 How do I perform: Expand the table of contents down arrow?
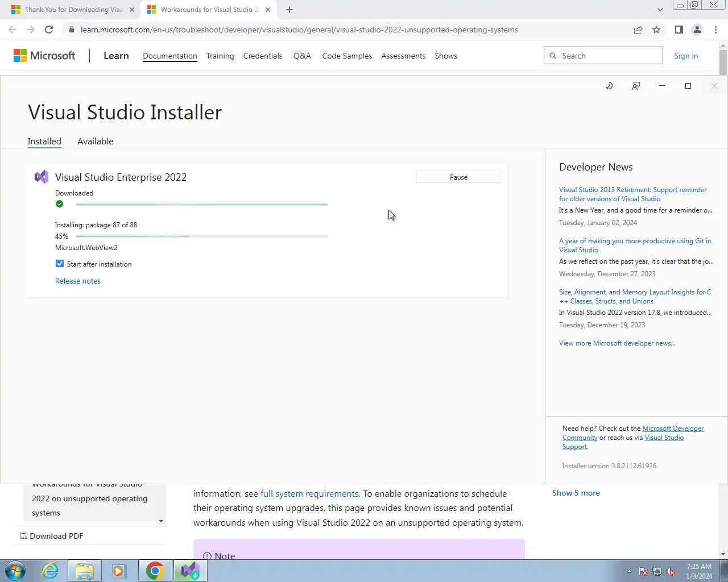tap(161, 521)
